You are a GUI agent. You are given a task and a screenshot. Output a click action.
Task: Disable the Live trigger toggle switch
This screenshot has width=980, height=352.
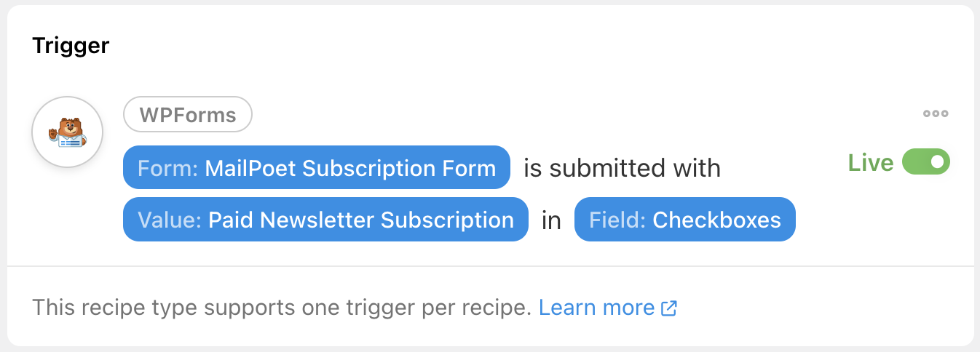click(925, 161)
